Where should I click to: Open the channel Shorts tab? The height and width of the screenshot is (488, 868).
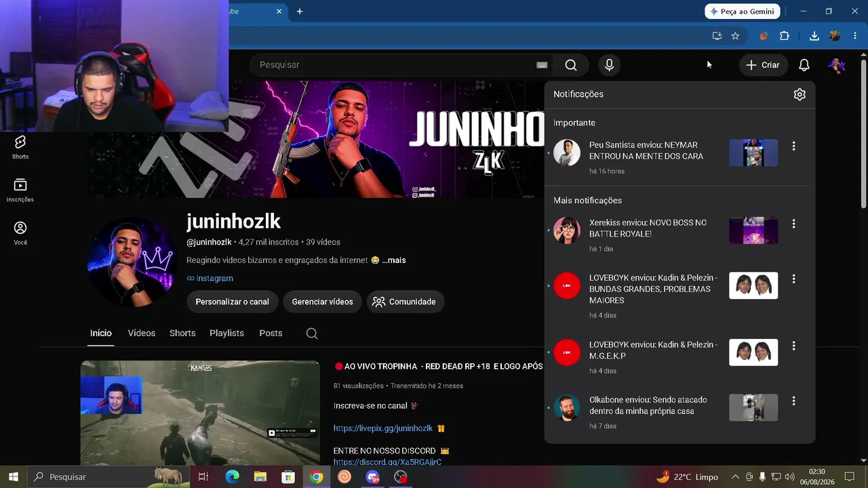point(182,333)
